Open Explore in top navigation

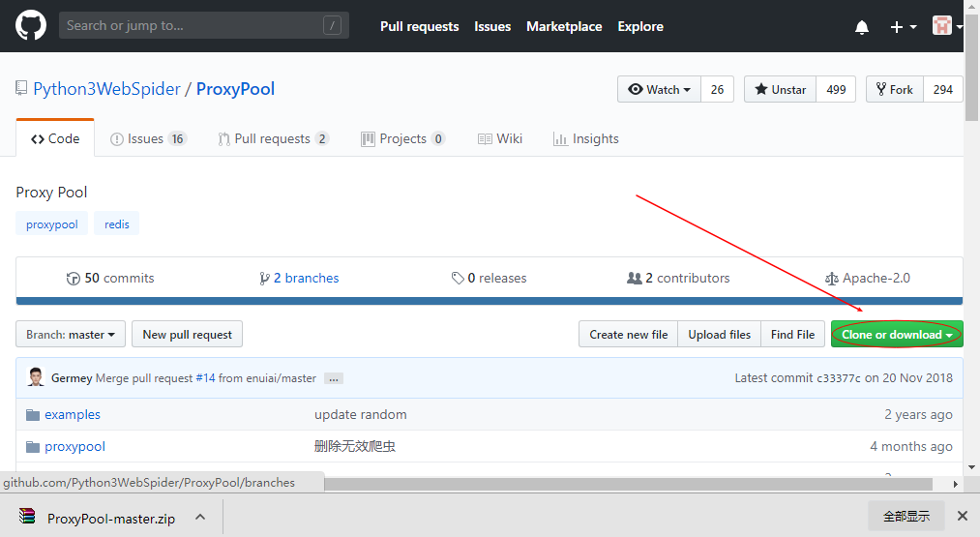(x=640, y=26)
